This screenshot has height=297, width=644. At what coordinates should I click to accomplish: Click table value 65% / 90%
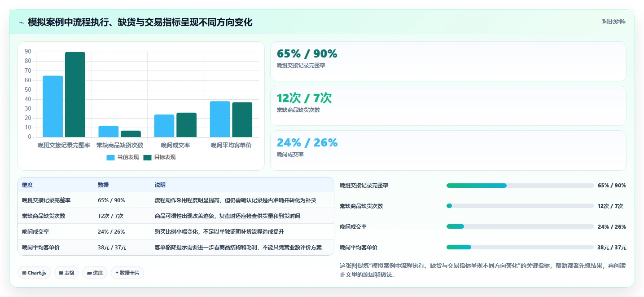coord(111,200)
